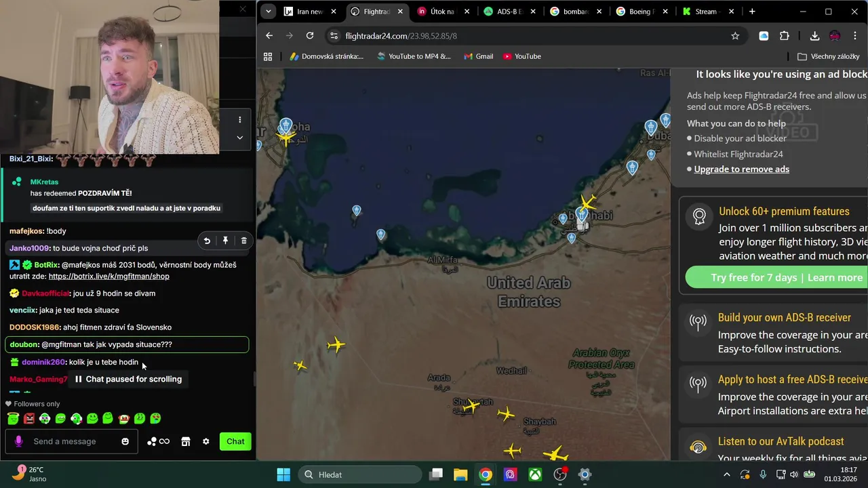Image resolution: width=868 pixels, height=488 pixels.
Task: Open Apply to host free ADS-B receiver
Action: point(793,380)
